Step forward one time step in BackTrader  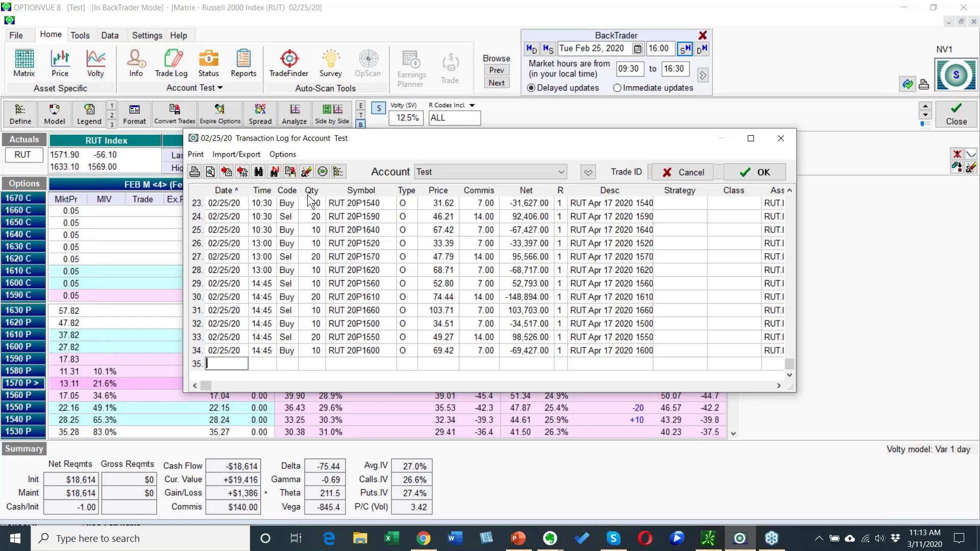tap(685, 49)
